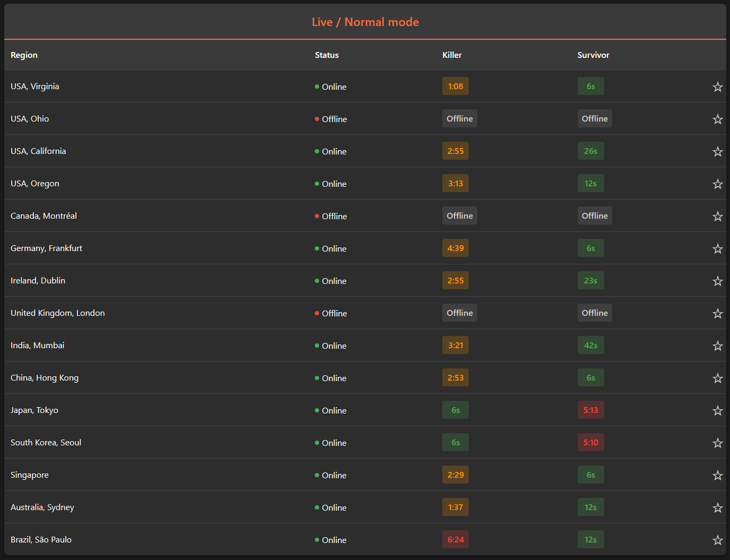Click the star for USA, Oregon

coord(717,184)
